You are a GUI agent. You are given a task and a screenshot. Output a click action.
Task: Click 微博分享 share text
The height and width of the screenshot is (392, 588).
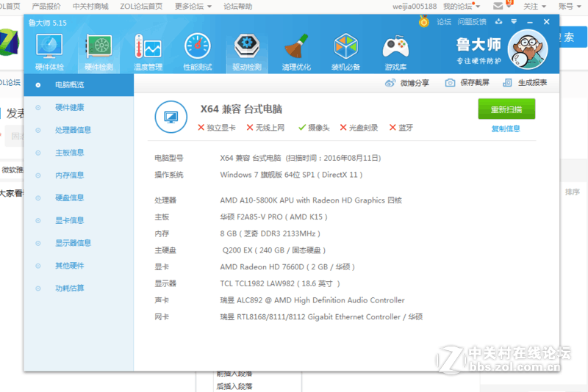pyautogui.click(x=415, y=83)
